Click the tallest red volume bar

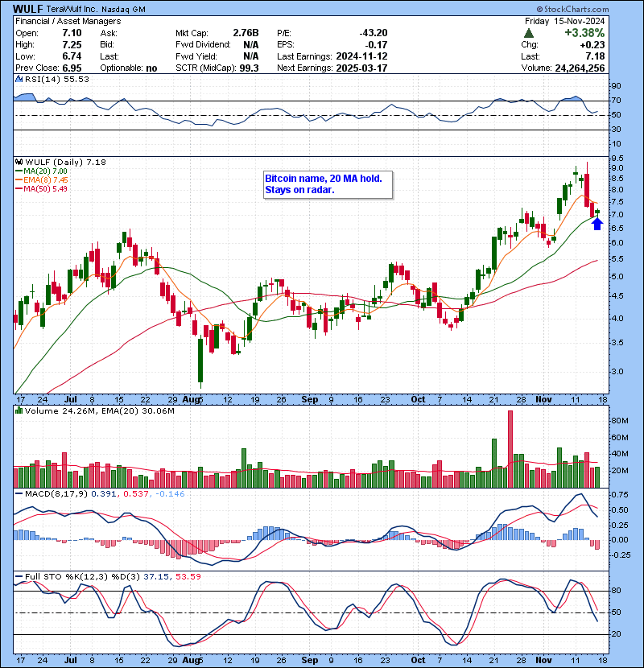510,449
